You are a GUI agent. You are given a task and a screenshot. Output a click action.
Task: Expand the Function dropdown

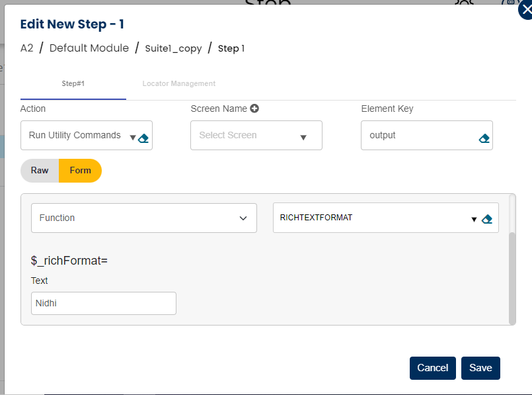click(x=243, y=218)
